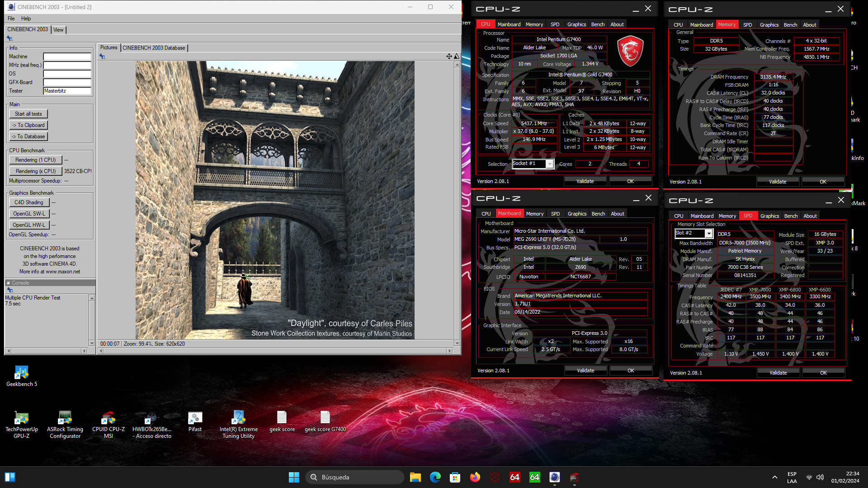The width and height of the screenshot is (868, 488).
Task: Click console vertical scrollbar up arrow
Action: (92, 298)
